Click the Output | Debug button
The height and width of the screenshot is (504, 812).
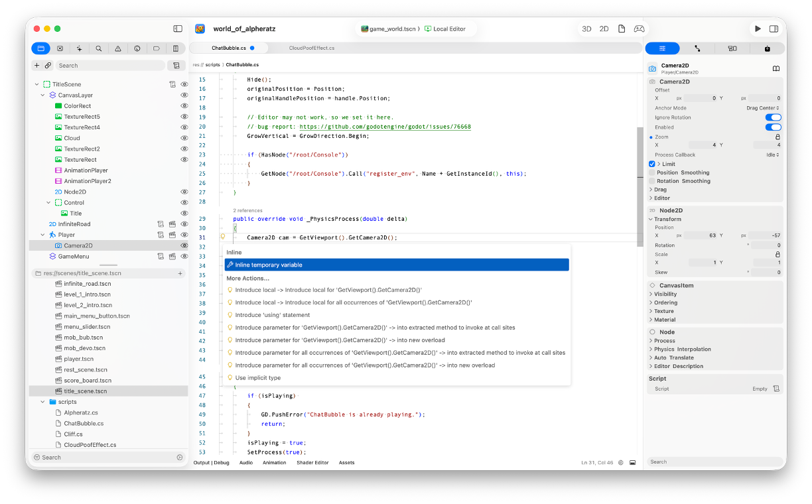[212, 462]
